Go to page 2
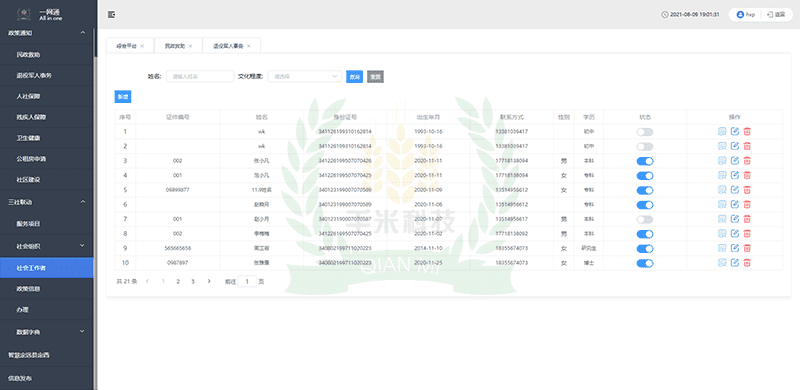Screen dimensions: 800x390 click(178, 281)
